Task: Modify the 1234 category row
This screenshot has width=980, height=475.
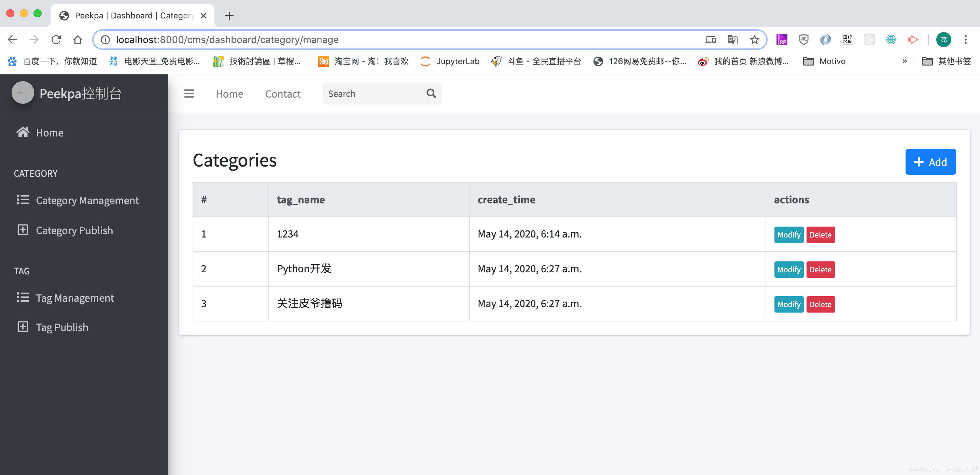Action: tap(789, 235)
